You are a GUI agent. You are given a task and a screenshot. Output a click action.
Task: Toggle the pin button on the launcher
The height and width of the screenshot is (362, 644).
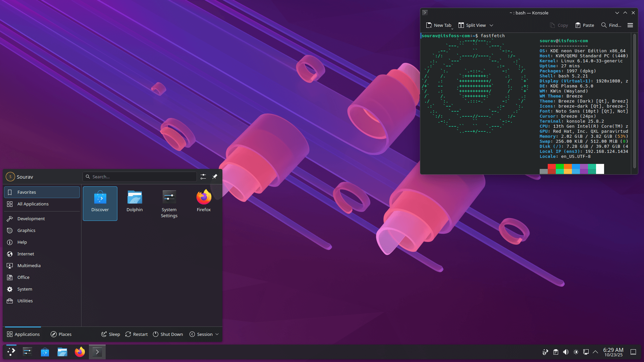coord(215,177)
